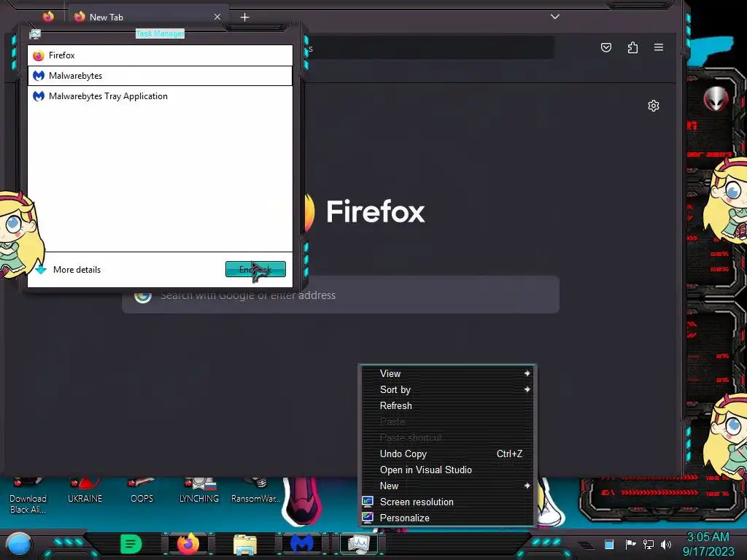Image resolution: width=747 pixels, height=560 pixels.
Task: Select the UKRAINE desktop icon
Action: [85, 492]
